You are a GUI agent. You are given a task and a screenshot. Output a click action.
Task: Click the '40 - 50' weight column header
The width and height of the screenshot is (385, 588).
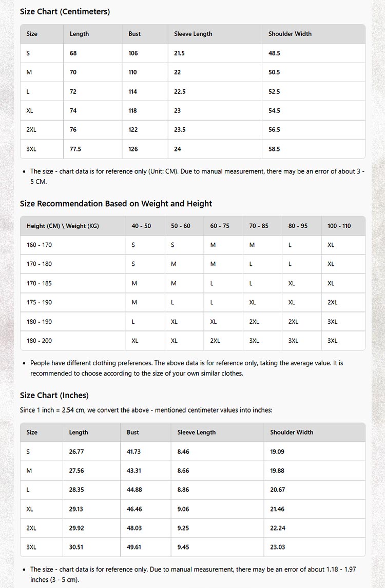point(141,226)
